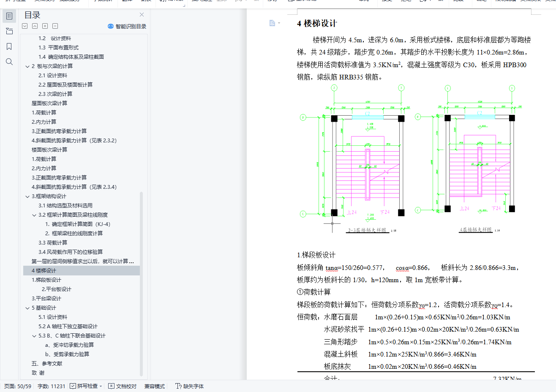Go to "1.梯段板设计" in outline

point(46,280)
